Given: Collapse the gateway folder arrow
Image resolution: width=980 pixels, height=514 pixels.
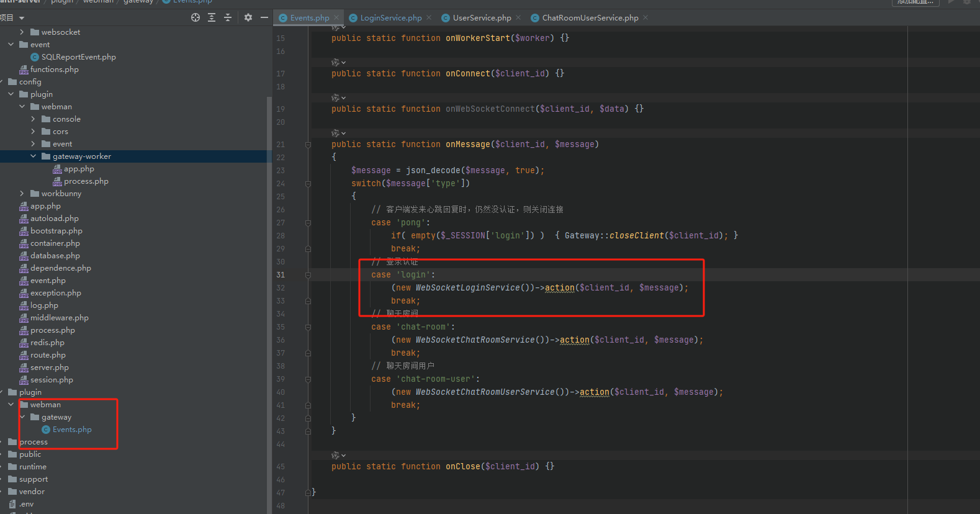Looking at the screenshot, I should coord(22,417).
